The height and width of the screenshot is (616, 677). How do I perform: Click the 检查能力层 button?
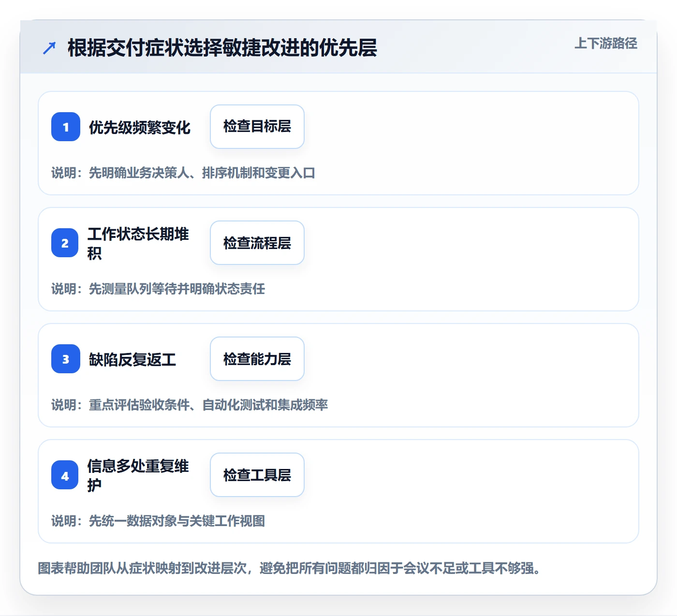pos(257,359)
